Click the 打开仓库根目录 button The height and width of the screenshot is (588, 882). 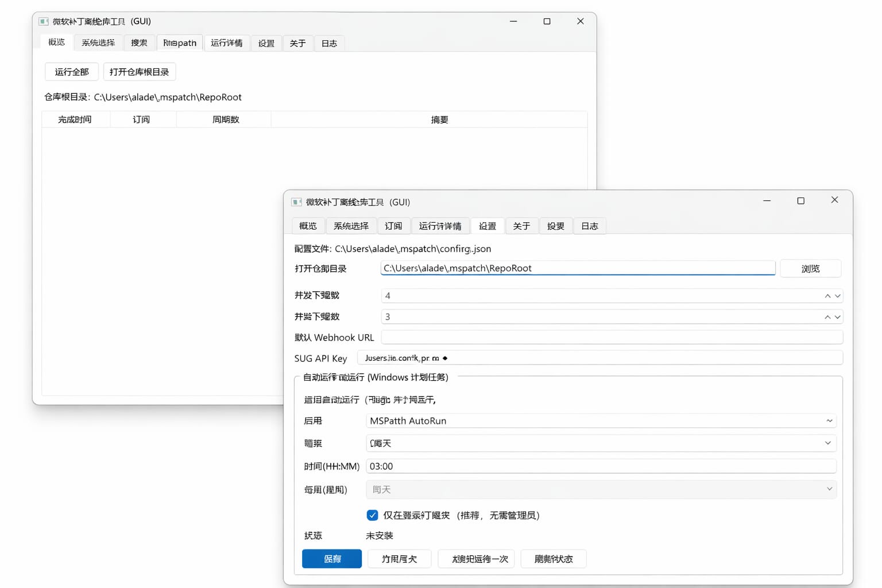point(139,72)
